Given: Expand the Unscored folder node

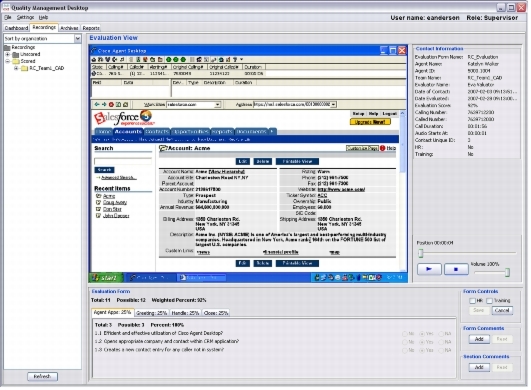Looking at the screenshot, I should click(7, 54).
